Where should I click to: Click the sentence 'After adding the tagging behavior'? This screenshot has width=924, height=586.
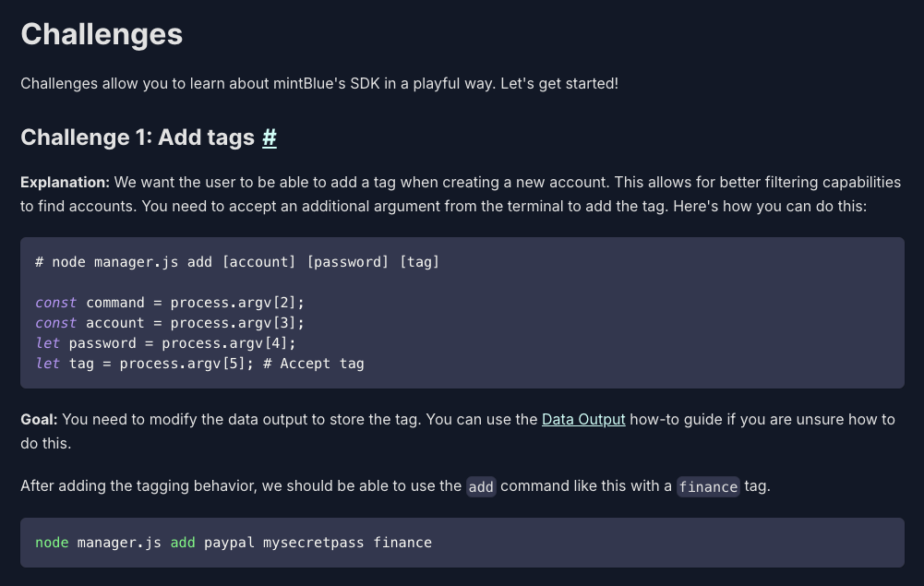(x=395, y=486)
